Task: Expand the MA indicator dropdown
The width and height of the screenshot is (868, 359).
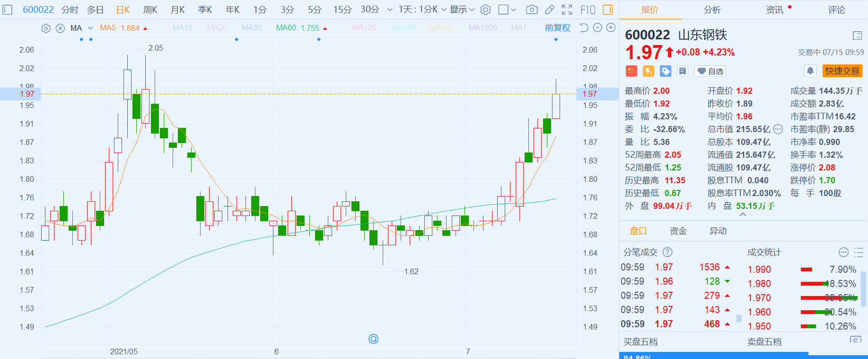Action: point(90,28)
